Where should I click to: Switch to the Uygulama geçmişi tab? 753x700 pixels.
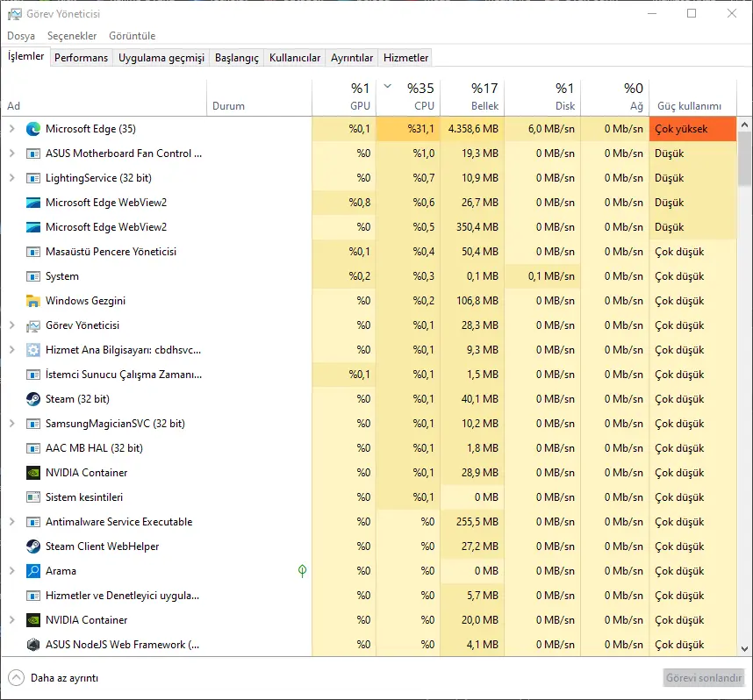pyautogui.click(x=161, y=58)
